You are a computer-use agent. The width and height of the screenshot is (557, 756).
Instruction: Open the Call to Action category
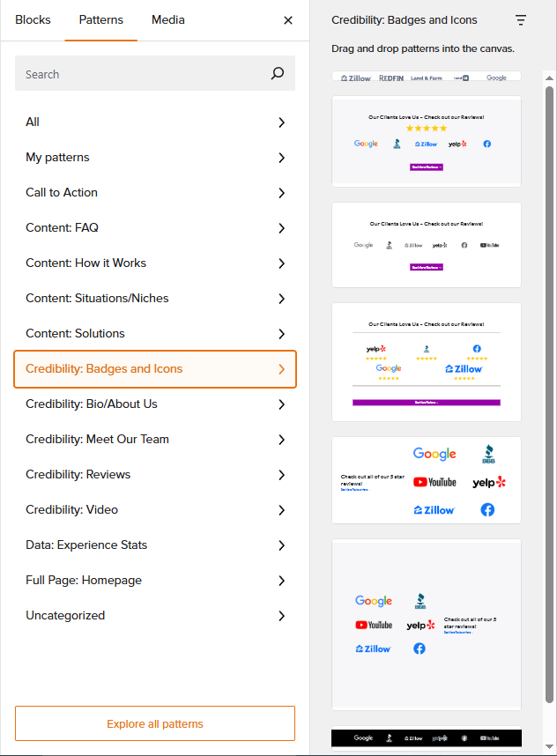point(155,193)
